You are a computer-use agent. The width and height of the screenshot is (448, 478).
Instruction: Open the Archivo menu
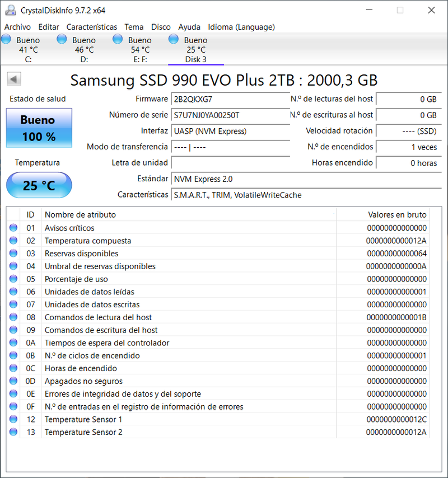(x=17, y=27)
